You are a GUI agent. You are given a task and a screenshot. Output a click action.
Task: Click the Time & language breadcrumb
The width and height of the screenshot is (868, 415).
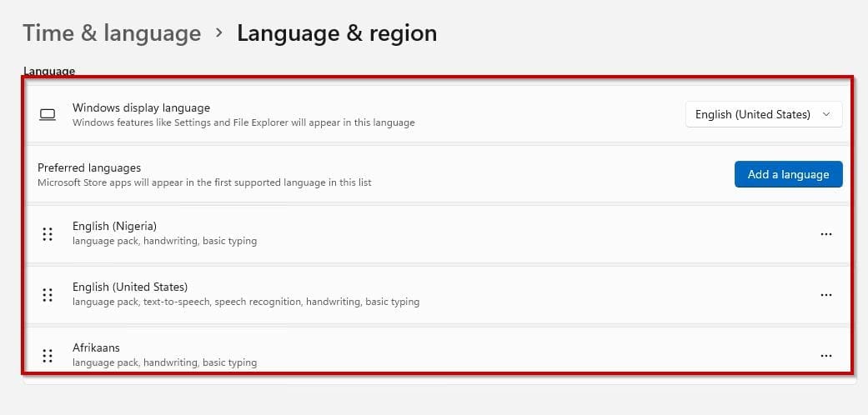112,33
